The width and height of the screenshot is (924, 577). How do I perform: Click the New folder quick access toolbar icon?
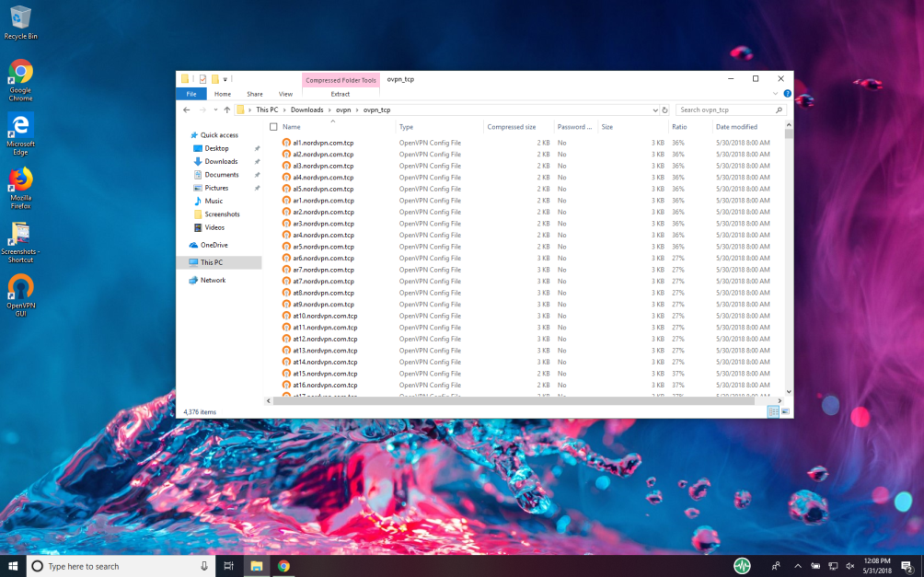pos(215,79)
